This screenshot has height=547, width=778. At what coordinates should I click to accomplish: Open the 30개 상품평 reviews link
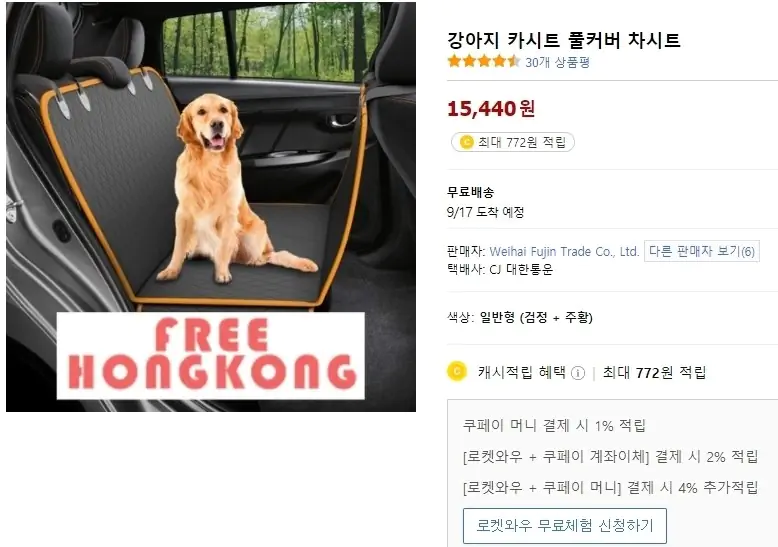(557, 62)
